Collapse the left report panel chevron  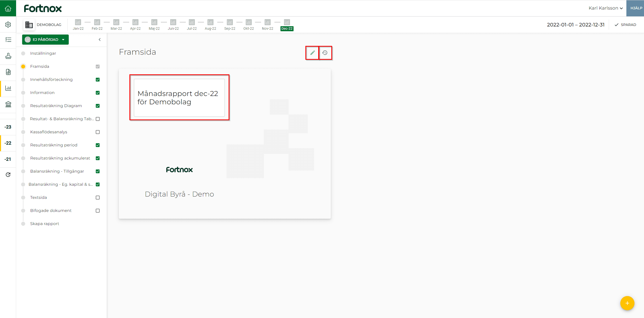point(100,40)
